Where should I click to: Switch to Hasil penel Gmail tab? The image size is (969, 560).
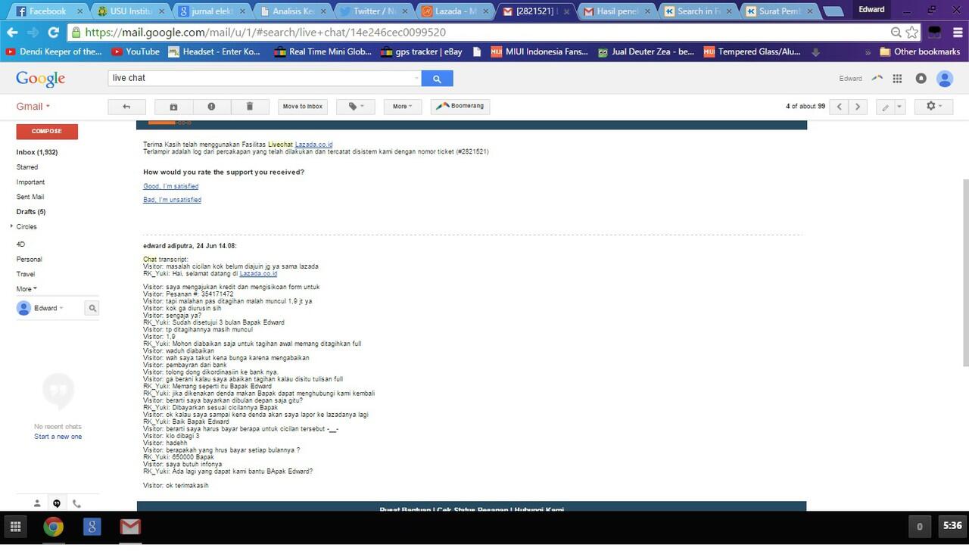coord(618,11)
